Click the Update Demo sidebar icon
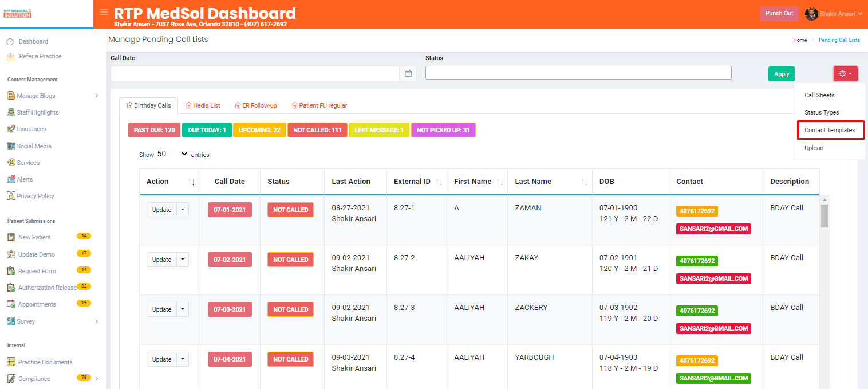Screen dimensions: 868x389 click(x=11, y=254)
